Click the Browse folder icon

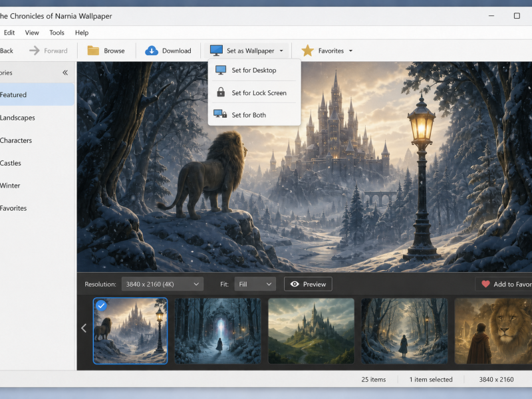pyautogui.click(x=93, y=51)
